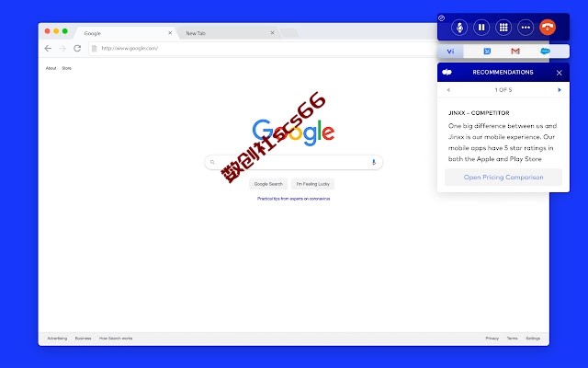Open How Search works footer link

116,339
